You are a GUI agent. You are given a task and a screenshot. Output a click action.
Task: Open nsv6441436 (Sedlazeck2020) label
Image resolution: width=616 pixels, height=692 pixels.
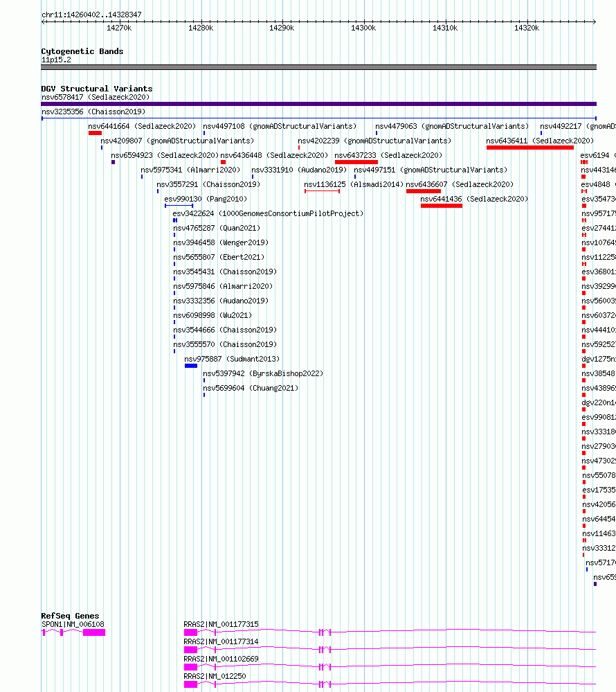474,199
